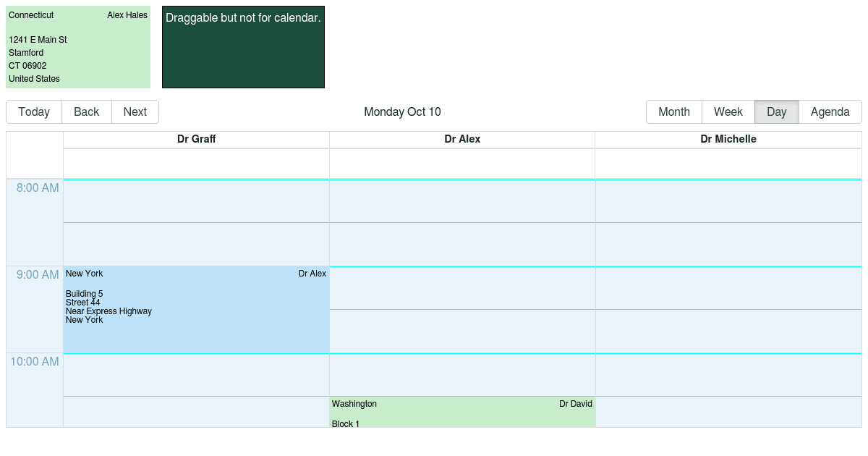Click the Today navigation button
Screen dimensions: 868x456
tap(33, 111)
